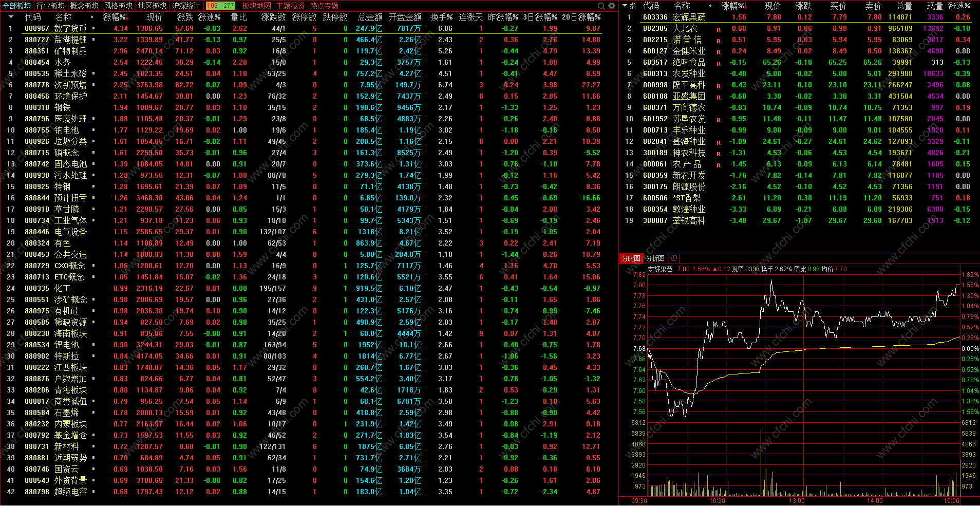Select the 600354 敦煌种业 stock row
The height and width of the screenshot is (506, 980).
[799, 209]
